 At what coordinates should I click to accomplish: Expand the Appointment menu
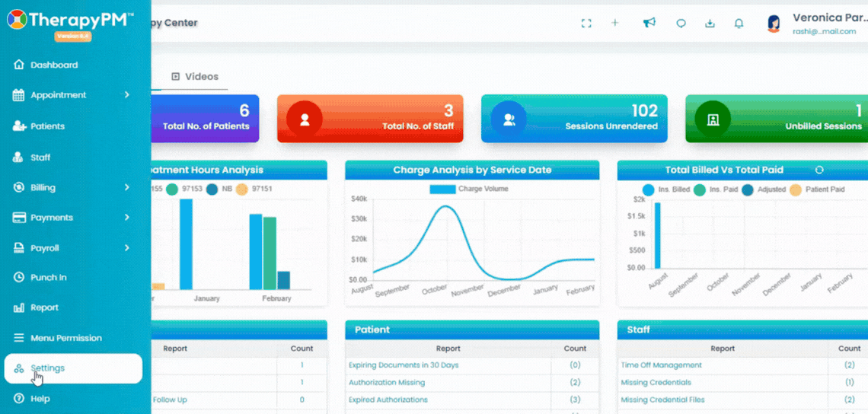tap(72, 95)
